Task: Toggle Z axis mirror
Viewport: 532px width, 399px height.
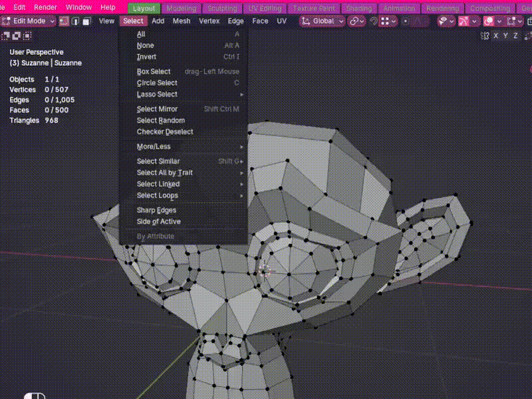Action: 516,36
